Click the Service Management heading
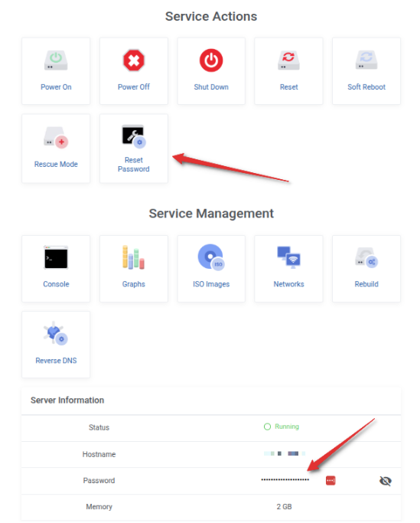Image resolution: width=420 pixels, height=523 pixels. tap(211, 214)
